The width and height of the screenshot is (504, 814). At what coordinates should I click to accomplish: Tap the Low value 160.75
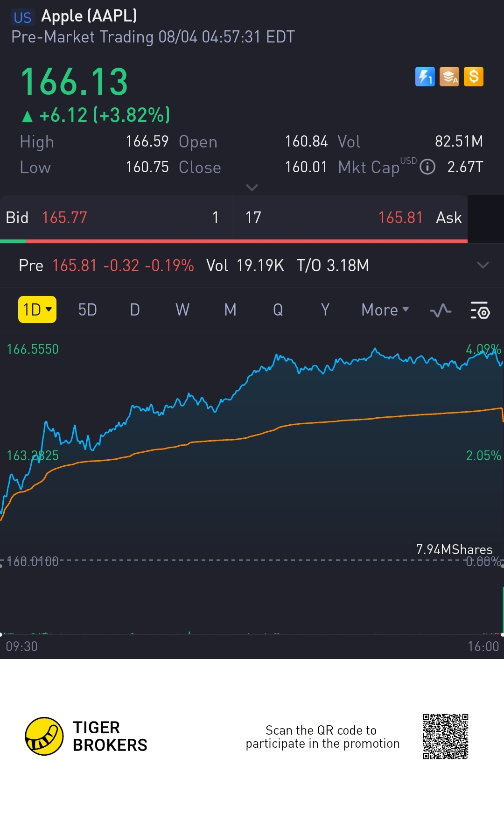[x=147, y=167]
